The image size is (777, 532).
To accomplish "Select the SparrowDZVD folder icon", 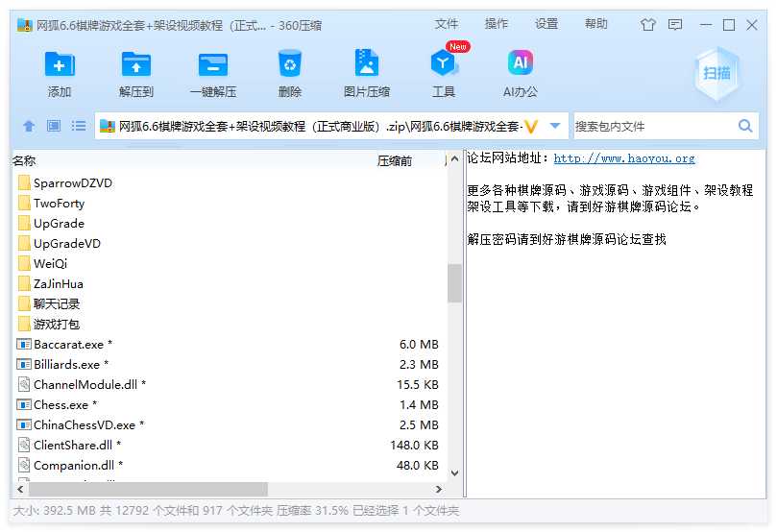I will 24,182.
